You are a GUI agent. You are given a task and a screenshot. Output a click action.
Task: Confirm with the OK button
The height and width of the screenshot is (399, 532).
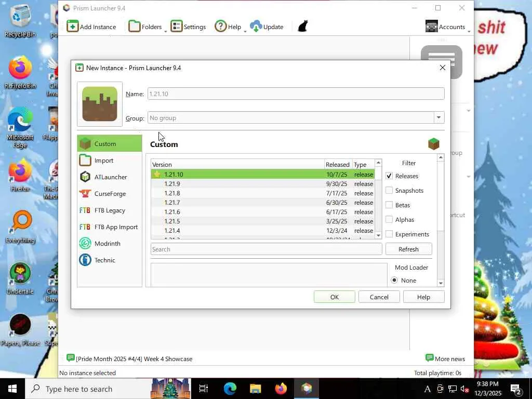point(335,297)
